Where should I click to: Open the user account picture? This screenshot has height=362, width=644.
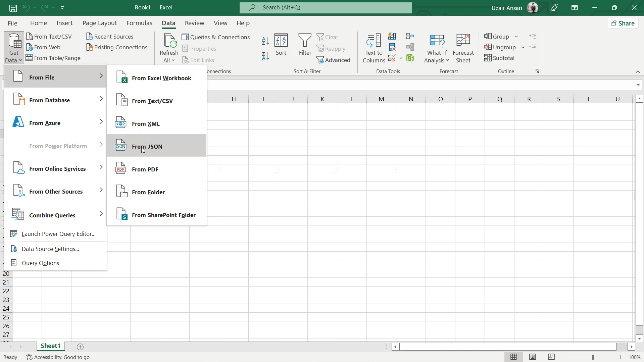pyautogui.click(x=533, y=8)
